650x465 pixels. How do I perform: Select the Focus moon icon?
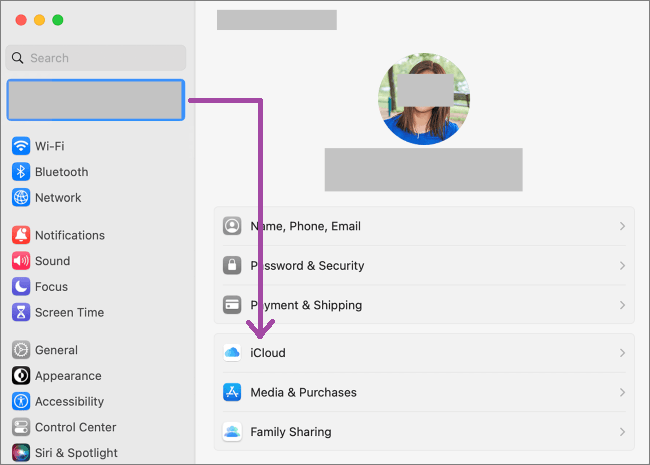pos(21,286)
